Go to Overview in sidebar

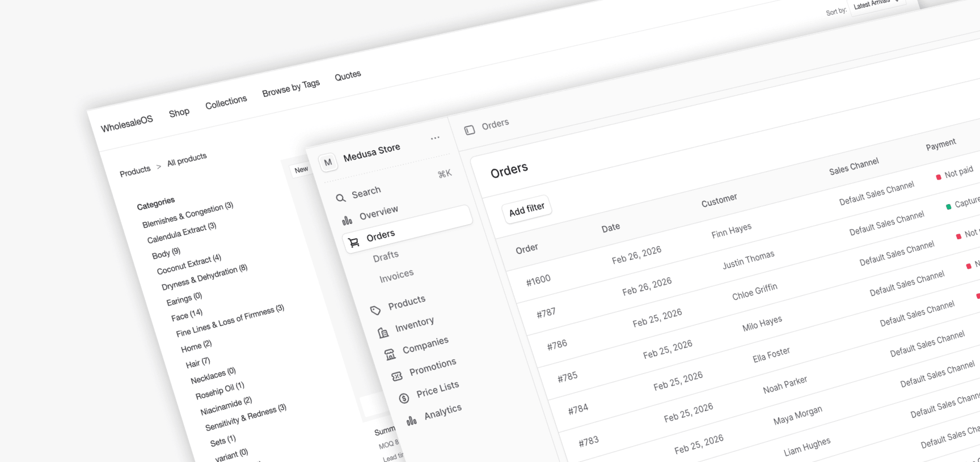[379, 213]
